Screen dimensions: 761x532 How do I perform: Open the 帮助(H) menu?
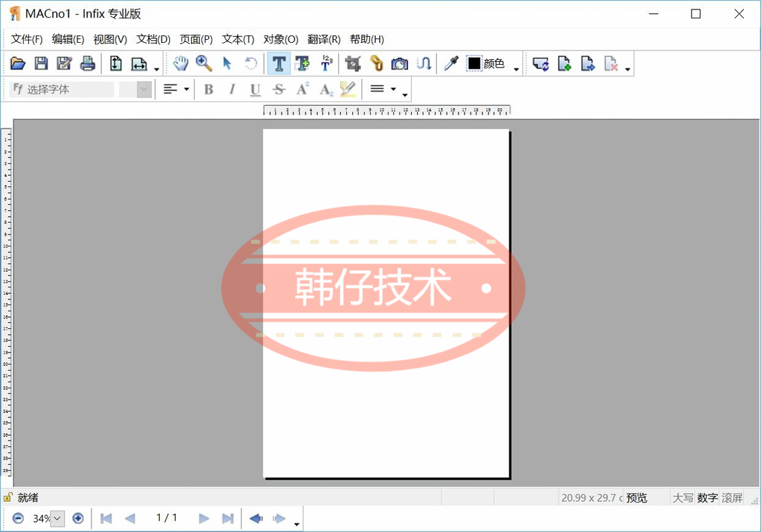coord(367,39)
